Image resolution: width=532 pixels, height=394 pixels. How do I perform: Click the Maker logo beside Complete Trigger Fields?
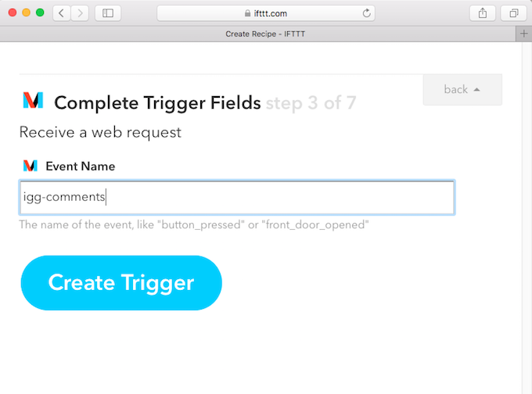coord(33,100)
